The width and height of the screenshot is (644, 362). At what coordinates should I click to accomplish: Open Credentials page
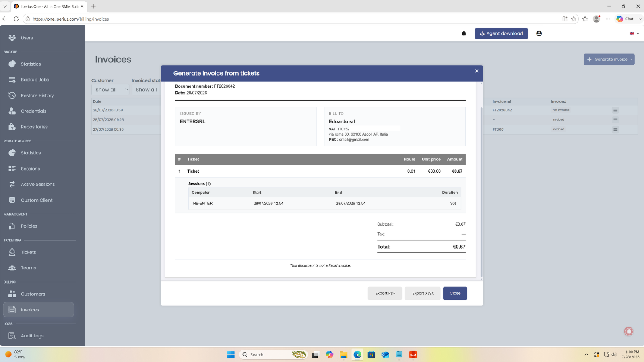(33, 111)
